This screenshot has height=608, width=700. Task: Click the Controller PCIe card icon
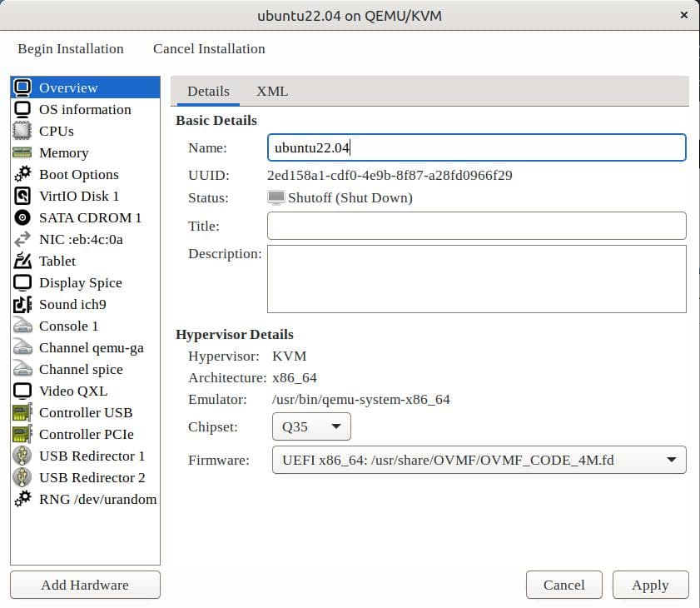pyautogui.click(x=22, y=434)
